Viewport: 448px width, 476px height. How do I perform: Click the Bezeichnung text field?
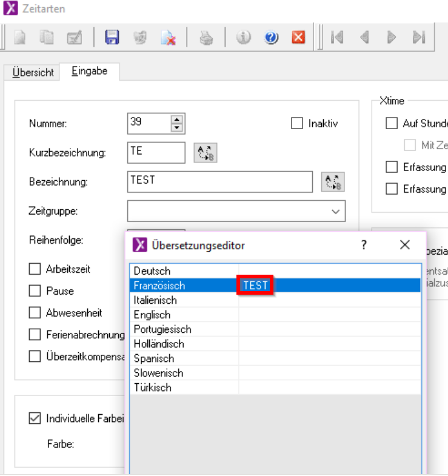click(x=221, y=181)
